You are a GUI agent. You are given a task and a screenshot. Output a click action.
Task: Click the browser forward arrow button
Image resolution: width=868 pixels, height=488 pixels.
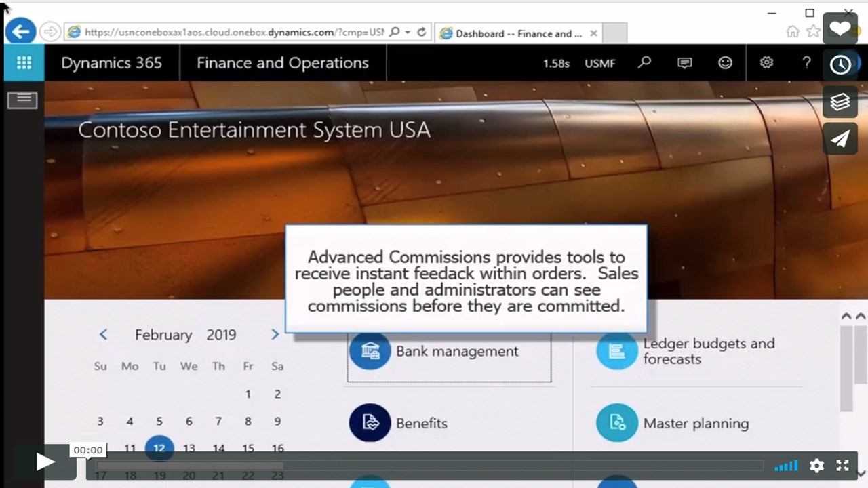50,32
